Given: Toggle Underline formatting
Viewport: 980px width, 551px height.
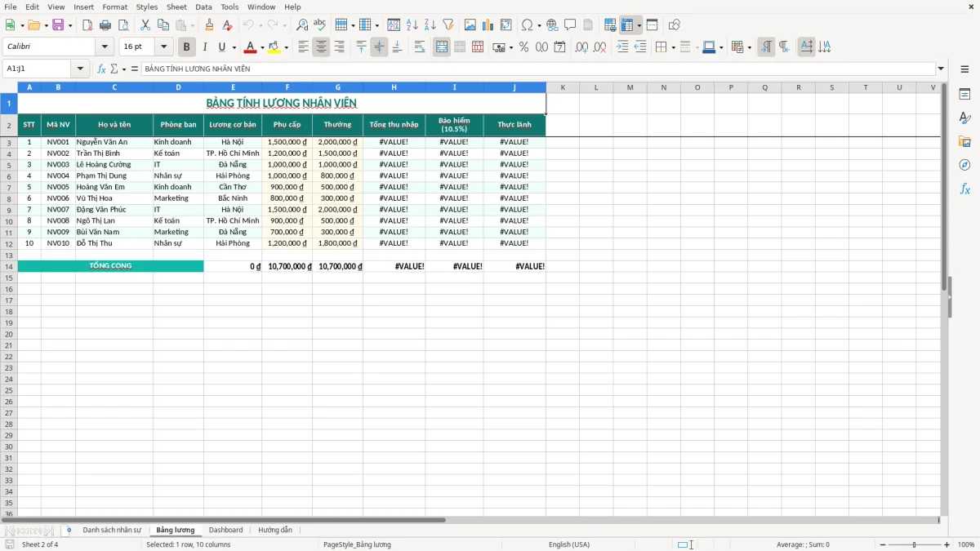Looking at the screenshot, I should tap(221, 47).
